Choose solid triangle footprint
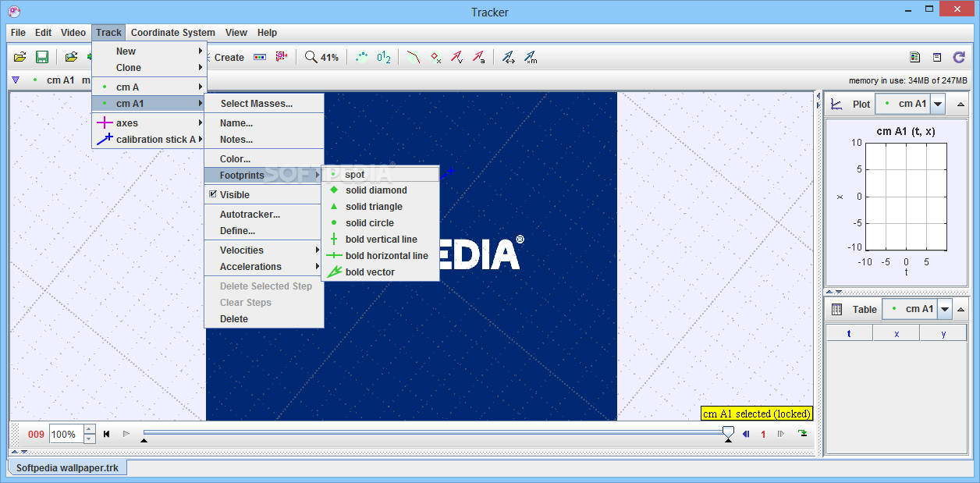 click(381, 207)
